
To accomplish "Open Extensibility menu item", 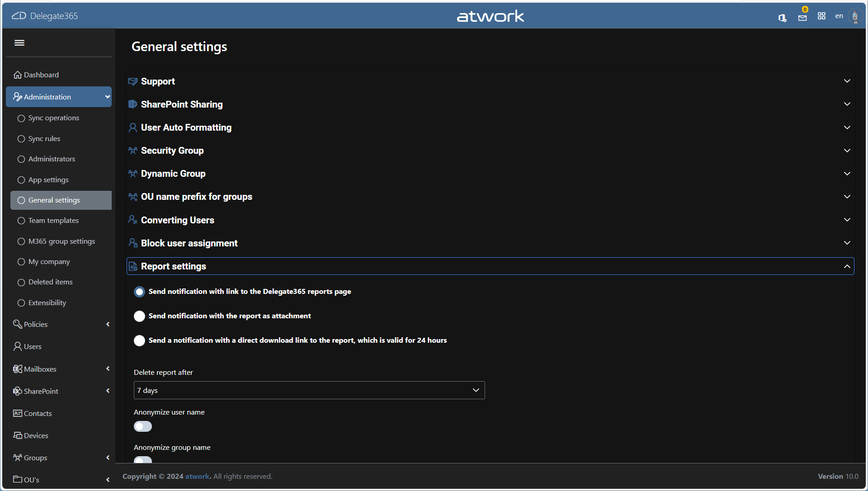I will pos(61,303).
